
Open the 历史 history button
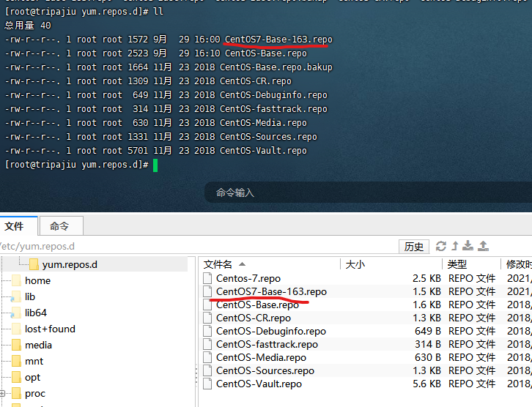(x=414, y=247)
